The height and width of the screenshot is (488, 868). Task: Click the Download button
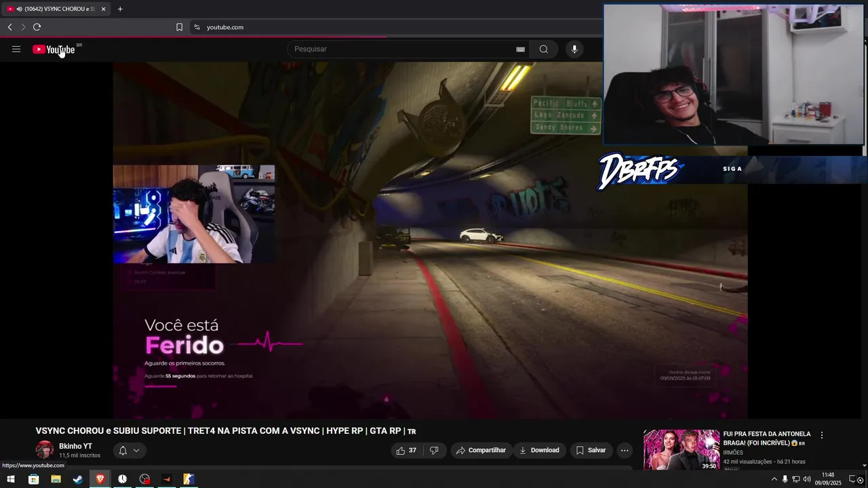pyautogui.click(x=539, y=450)
